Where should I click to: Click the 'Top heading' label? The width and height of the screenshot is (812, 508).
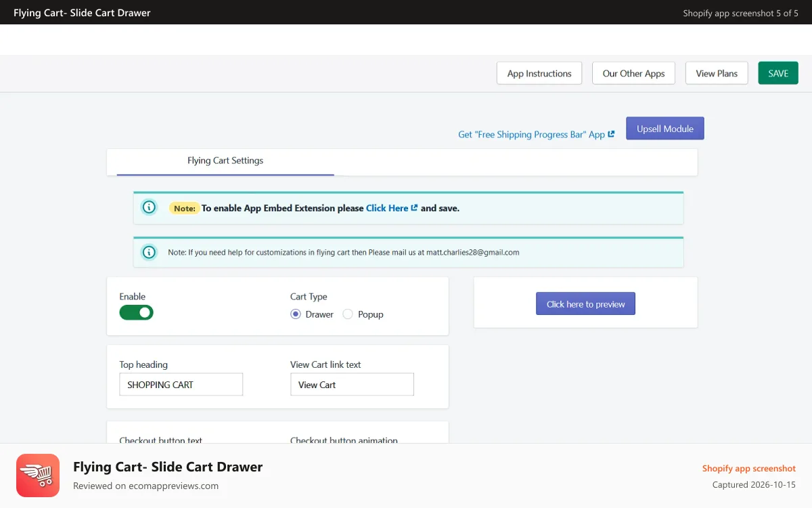(143, 364)
